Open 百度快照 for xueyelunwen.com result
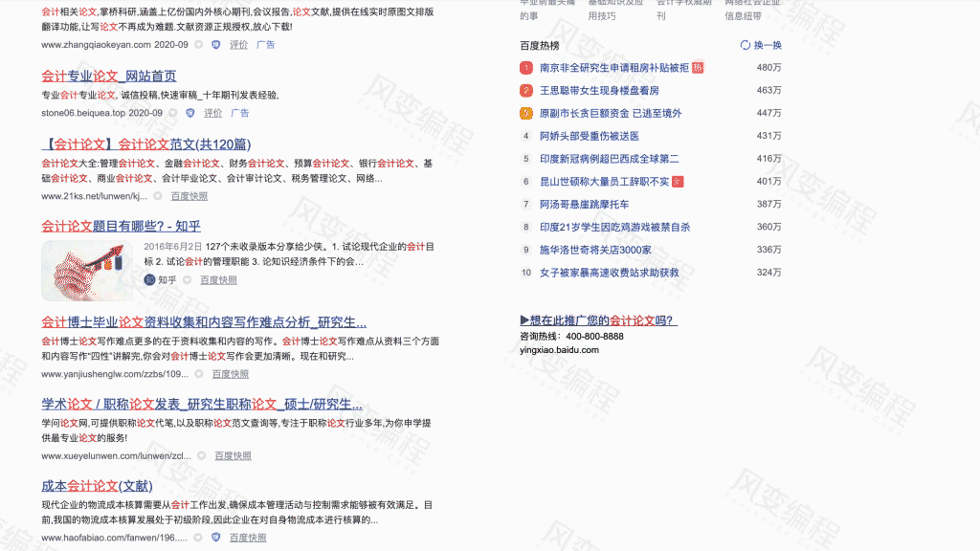980x551 pixels. point(234,455)
